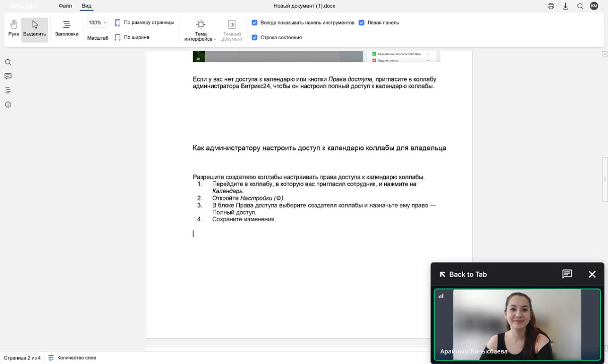The height and width of the screenshot is (364, 608).
Task: Show document info from the sidebar
Action: click(x=8, y=105)
